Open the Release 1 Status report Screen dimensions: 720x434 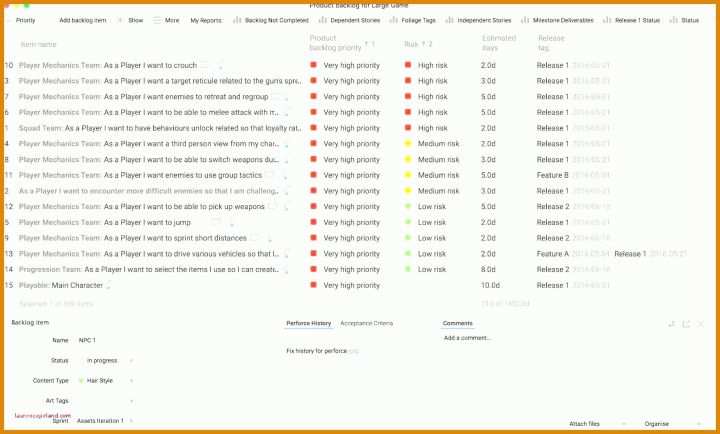pos(637,20)
